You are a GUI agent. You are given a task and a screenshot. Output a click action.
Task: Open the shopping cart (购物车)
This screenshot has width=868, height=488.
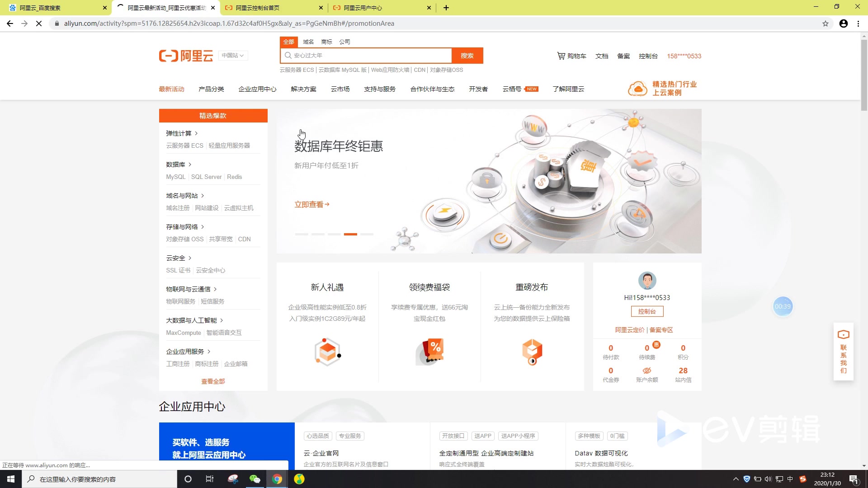coord(571,56)
